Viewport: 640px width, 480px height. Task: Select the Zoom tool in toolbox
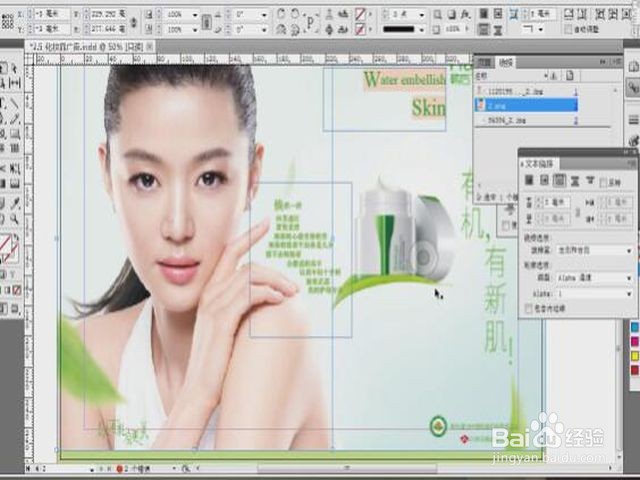pos(15,220)
